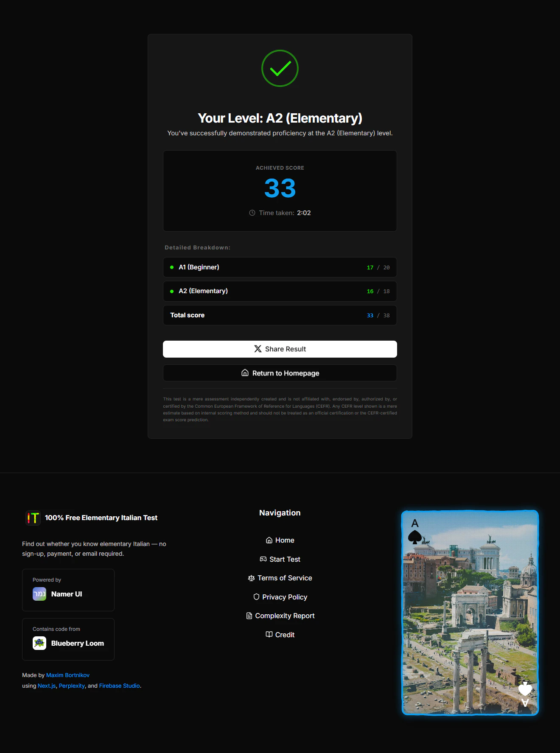
Task: Open the Next.js link
Action: point(47,686)
